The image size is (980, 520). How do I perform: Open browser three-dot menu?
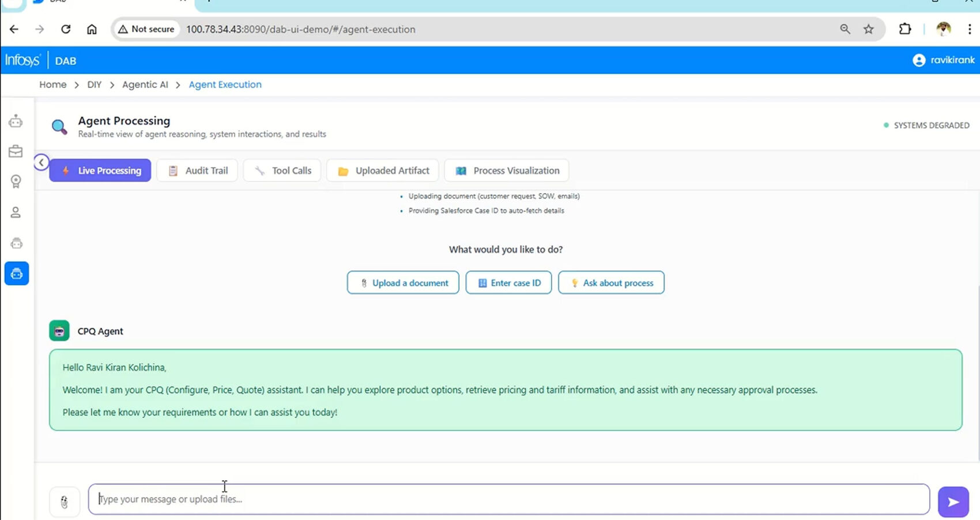click(x=970, y=29)
